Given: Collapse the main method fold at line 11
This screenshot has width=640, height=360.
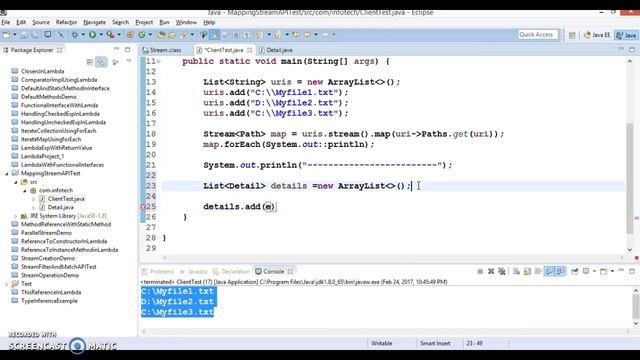Looking at the screenshot, I should point(159,61).
